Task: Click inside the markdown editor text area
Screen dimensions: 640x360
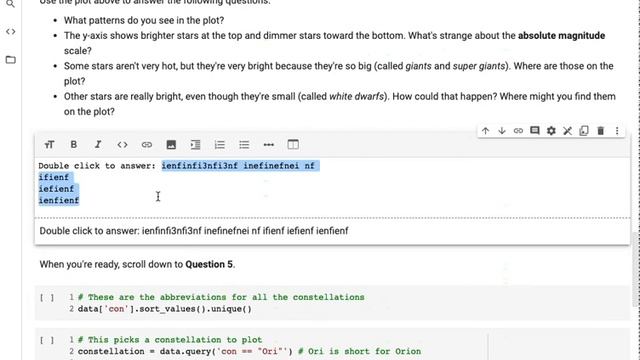Action: tap(333, 187)
